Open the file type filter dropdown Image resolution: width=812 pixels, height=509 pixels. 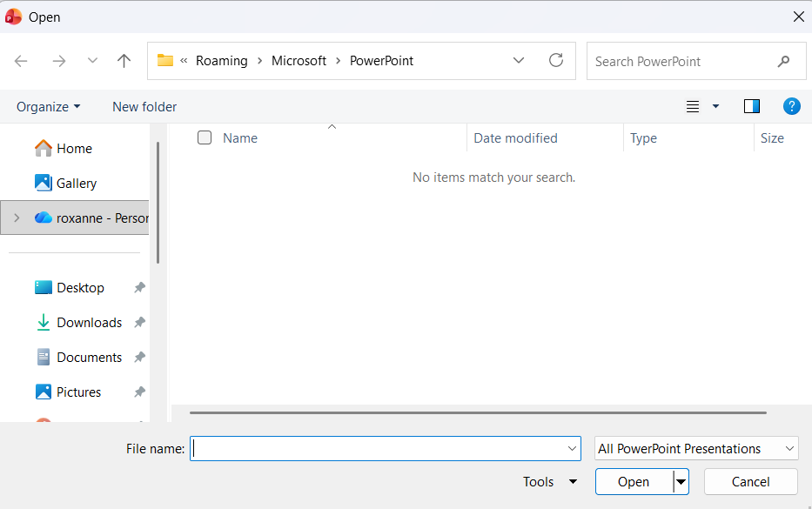(x=695, y=449)
